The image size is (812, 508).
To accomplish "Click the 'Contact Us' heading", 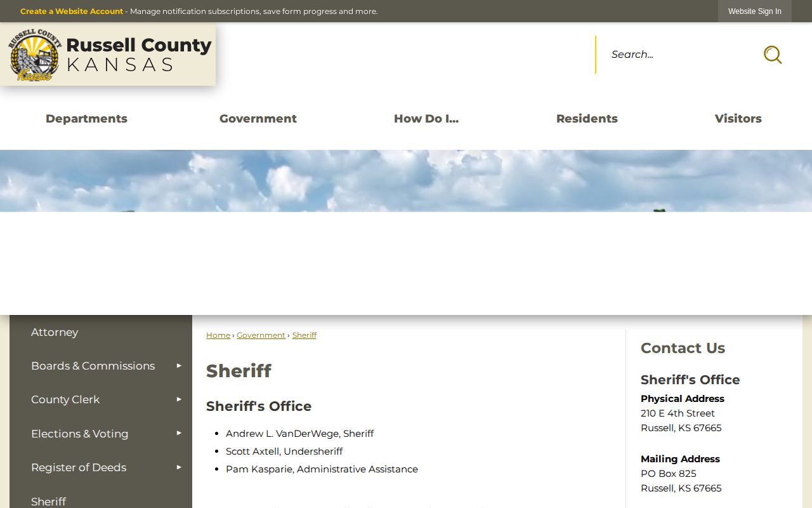I will (683, 348).
